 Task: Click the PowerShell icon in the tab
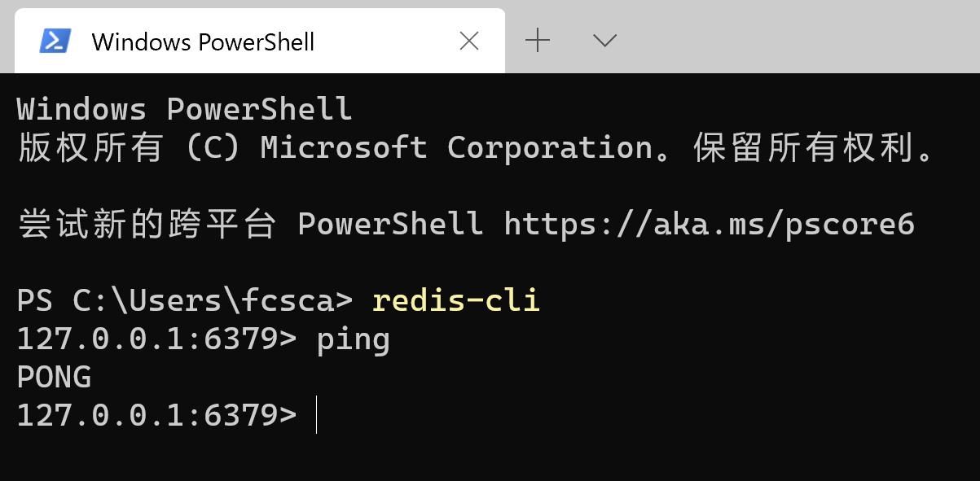pos(55,41)
